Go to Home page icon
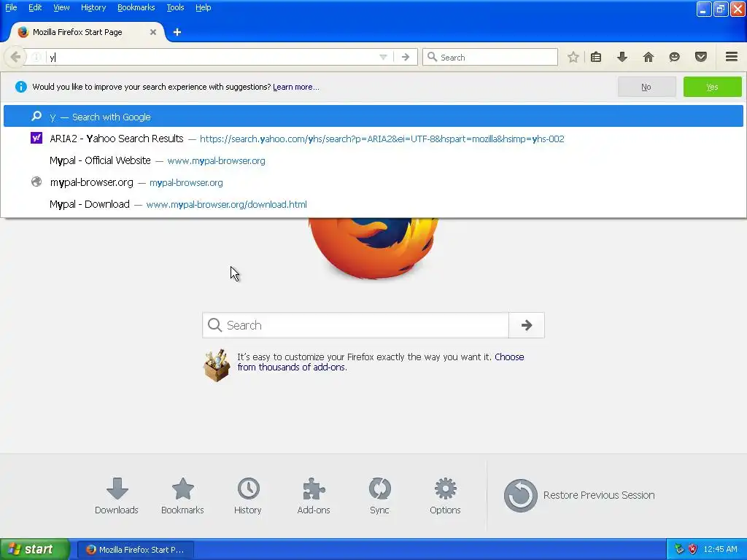The width and height of the screenshot is (747, 560). pyautogui.click(x=649, y=57)
